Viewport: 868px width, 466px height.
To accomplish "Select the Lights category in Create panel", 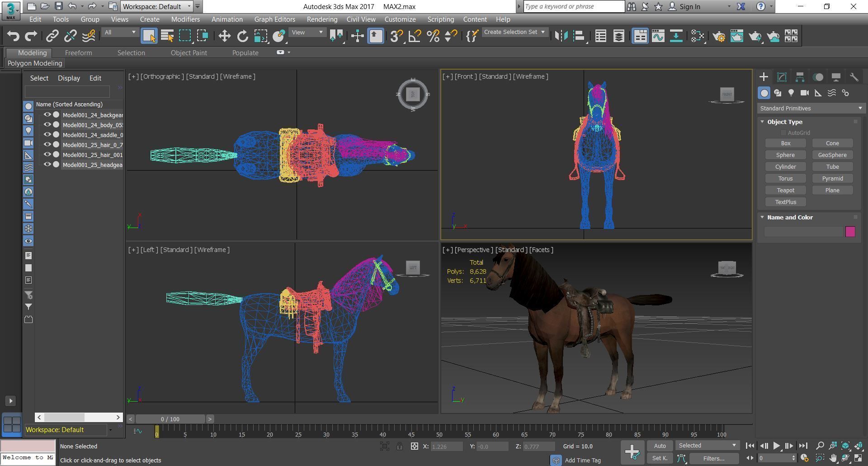I will [791, 93].
